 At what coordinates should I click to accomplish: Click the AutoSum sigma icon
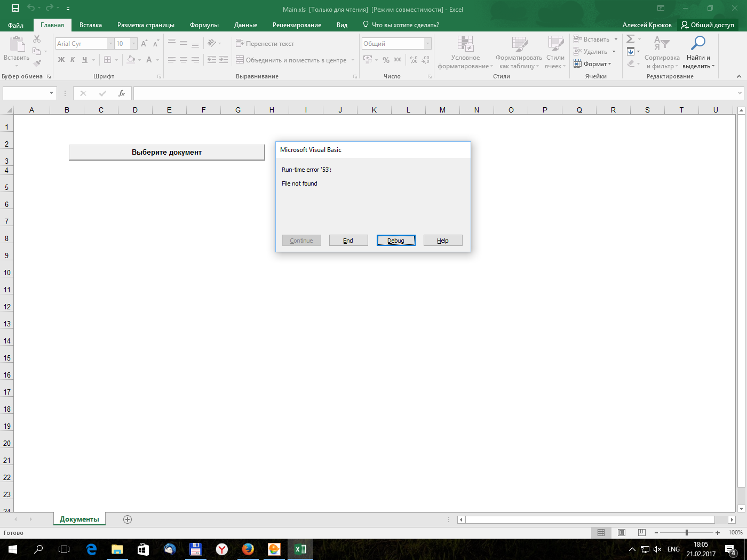coord(631,39)
